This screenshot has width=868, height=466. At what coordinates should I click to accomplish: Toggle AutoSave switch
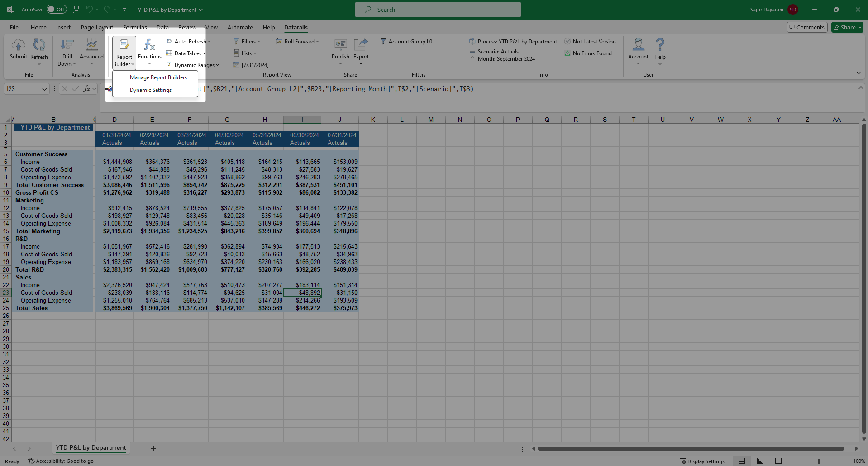click(x=57, y=10)
